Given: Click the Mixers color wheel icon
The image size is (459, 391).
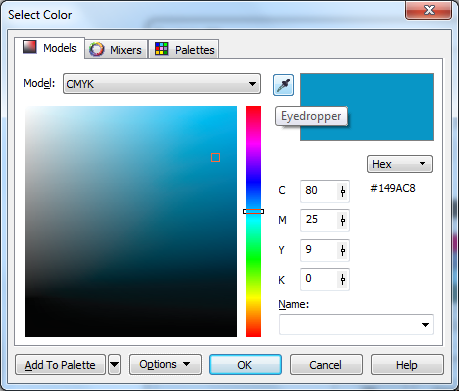Looking at the screenshot, I should coord(97,49).
